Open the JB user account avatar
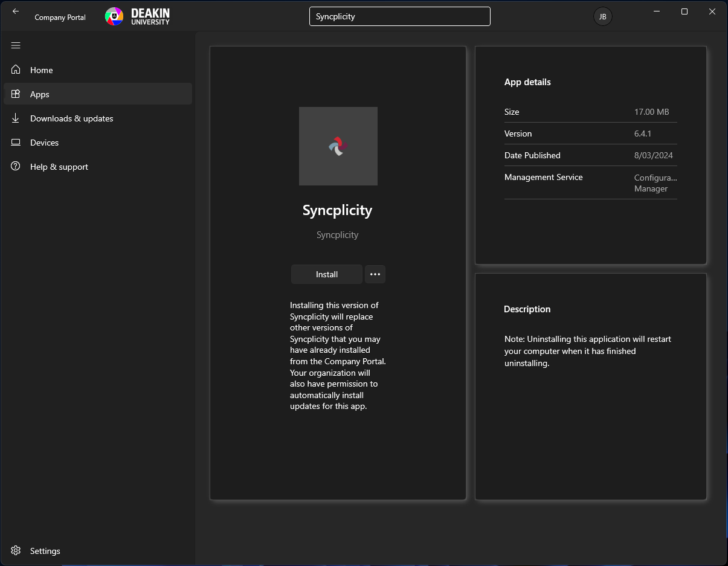 [602, 17]
